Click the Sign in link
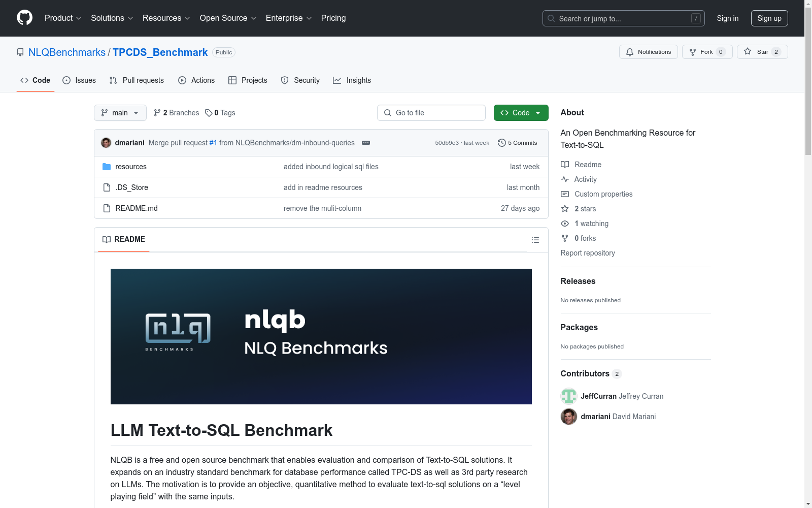 (727, 18)
